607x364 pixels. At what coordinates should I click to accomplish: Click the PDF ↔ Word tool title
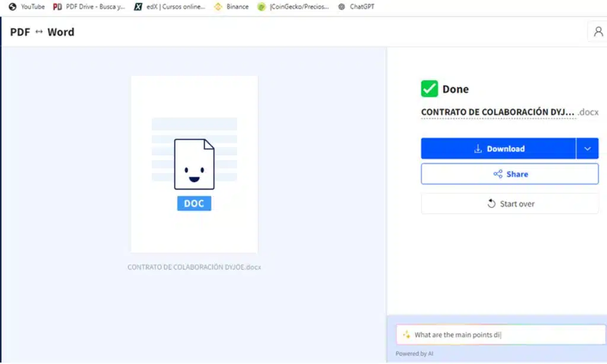pos(42,32)
